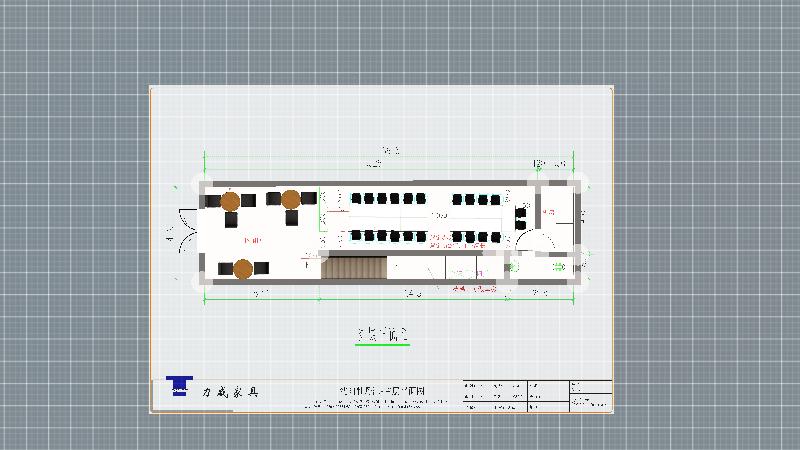
Task: Select the green-underlined plan title below drawing
Action: pos(382,335)
